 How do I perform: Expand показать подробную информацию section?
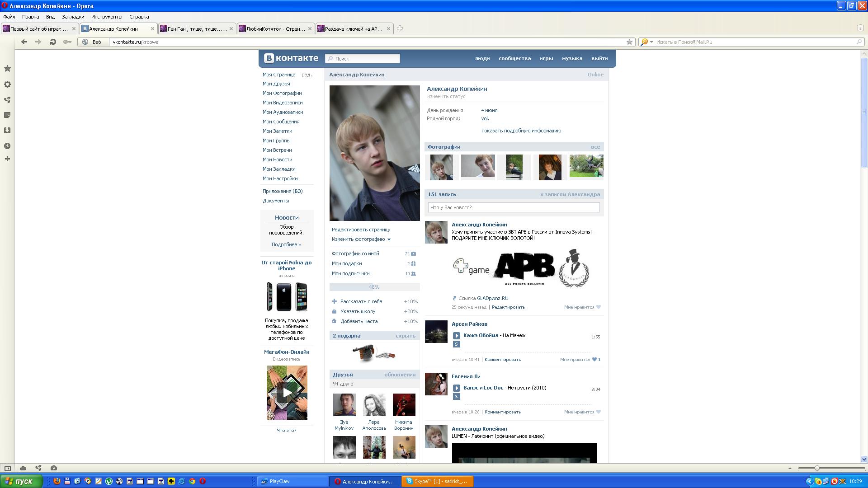pyautogui.click(x=521, y=131)
